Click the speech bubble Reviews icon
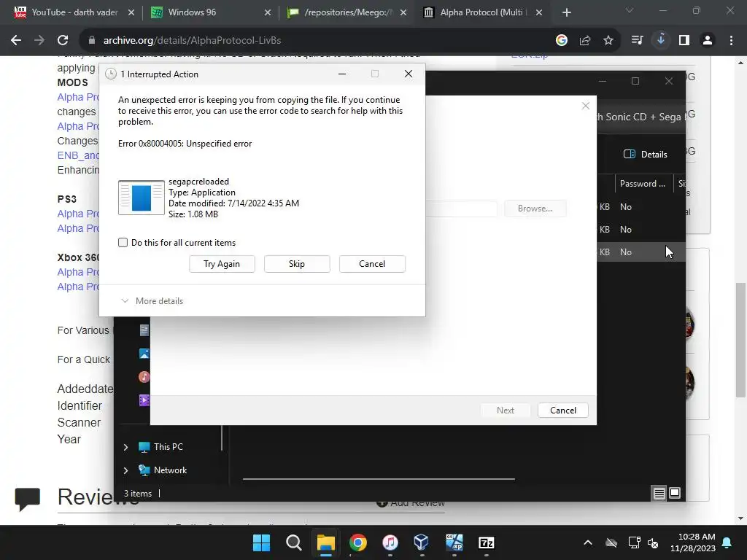747x560 pixels. point(27,499)
